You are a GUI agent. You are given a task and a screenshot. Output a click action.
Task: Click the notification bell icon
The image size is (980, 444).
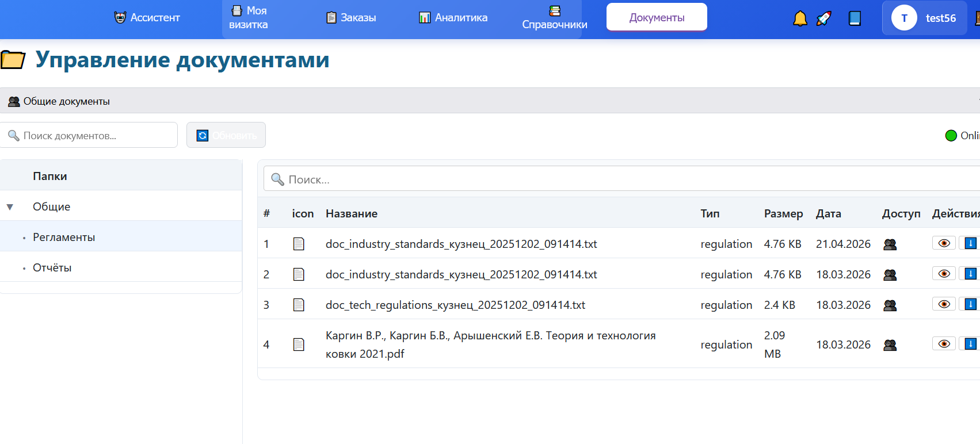click(x=800, y=18)
